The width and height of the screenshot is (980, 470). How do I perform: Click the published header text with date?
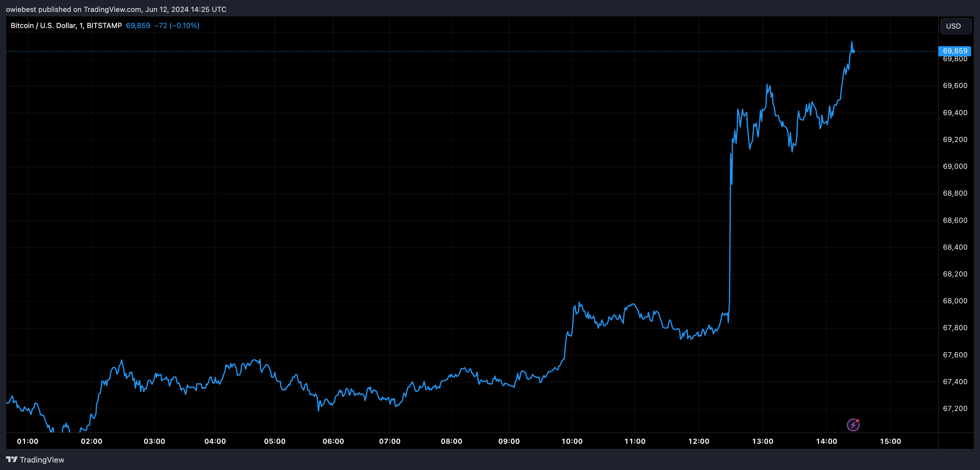coord(116,9)
